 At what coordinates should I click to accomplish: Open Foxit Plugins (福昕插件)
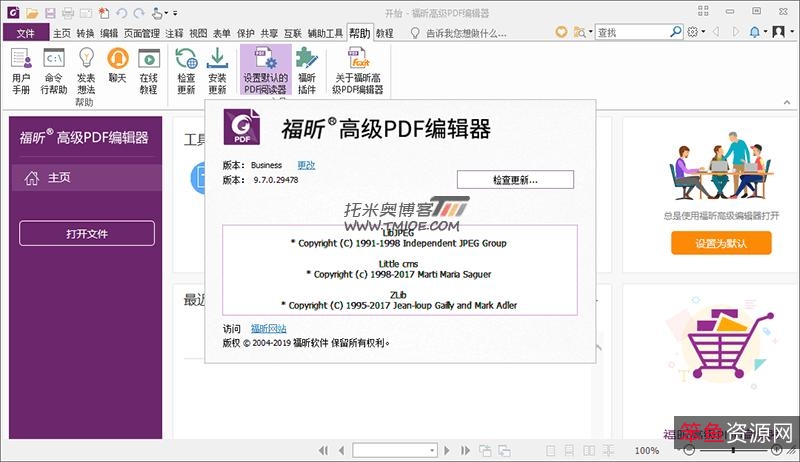point(307,70)
